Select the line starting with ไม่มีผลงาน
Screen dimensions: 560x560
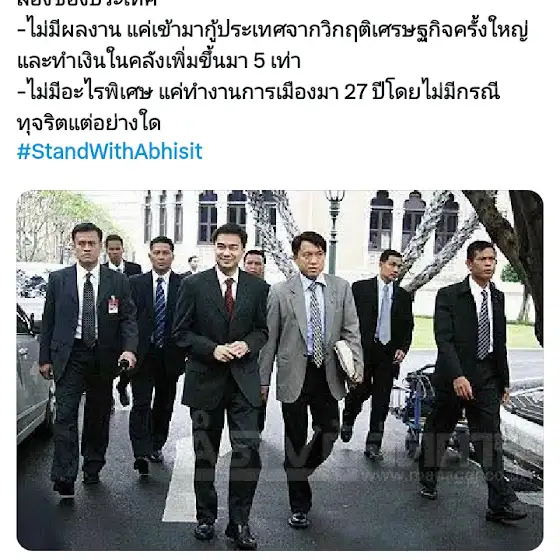pyautogui.click(x=272, y=30)
